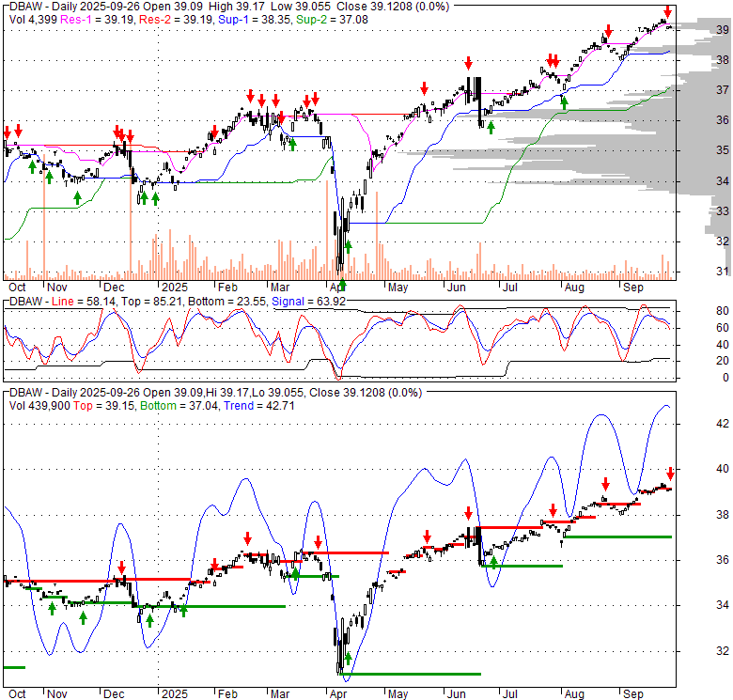Click the Apr label under the top chart

pos(338,288)
